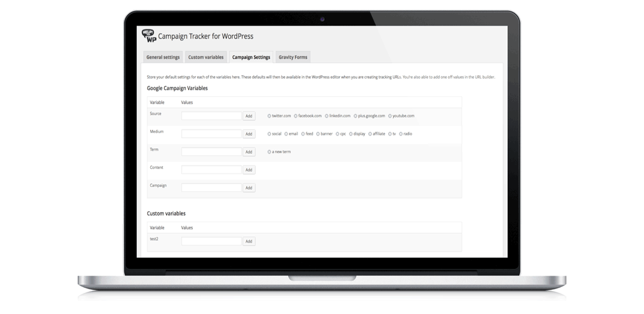Delete the banner medium value
Screen dimensions: 644x314
(x=318, y=134)
